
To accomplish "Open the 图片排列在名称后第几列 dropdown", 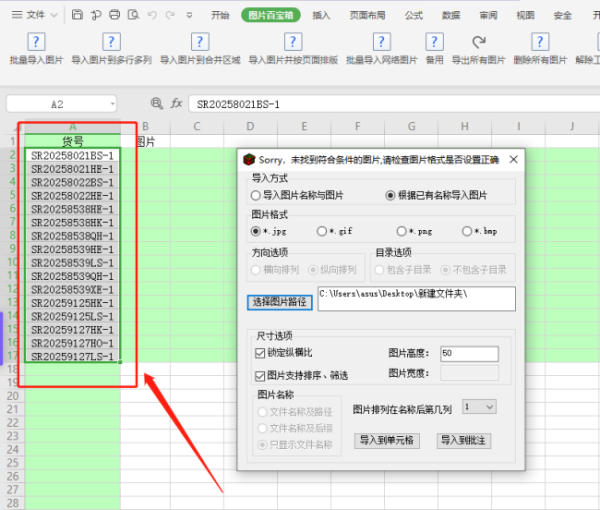I will point(479,407).
